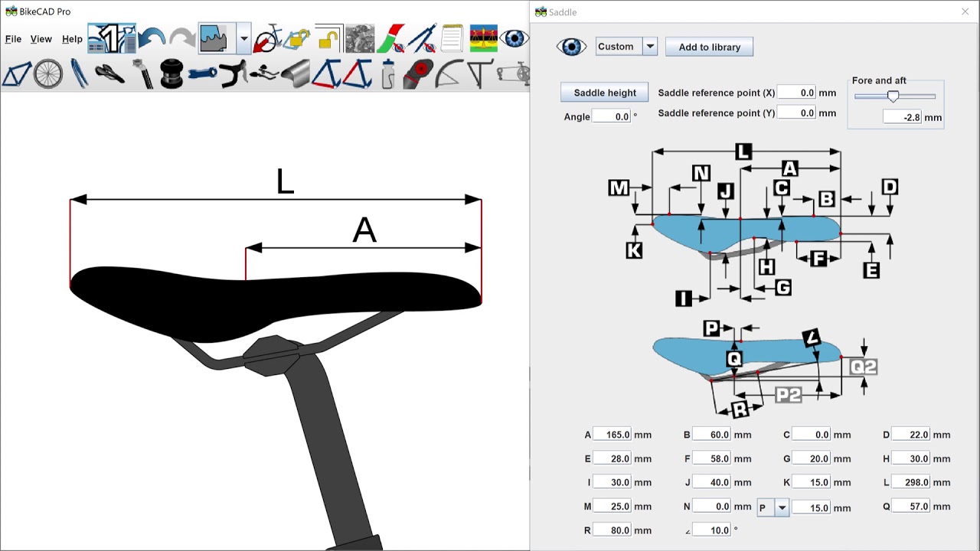
Task: Open the background photo icon
Action: click(x=360, y=38)
